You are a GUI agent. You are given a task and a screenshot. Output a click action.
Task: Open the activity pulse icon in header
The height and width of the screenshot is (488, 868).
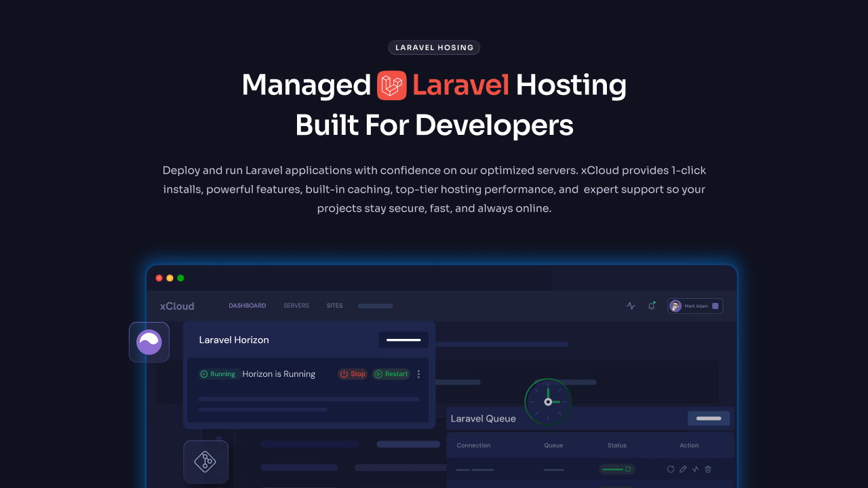coord(631,306)
